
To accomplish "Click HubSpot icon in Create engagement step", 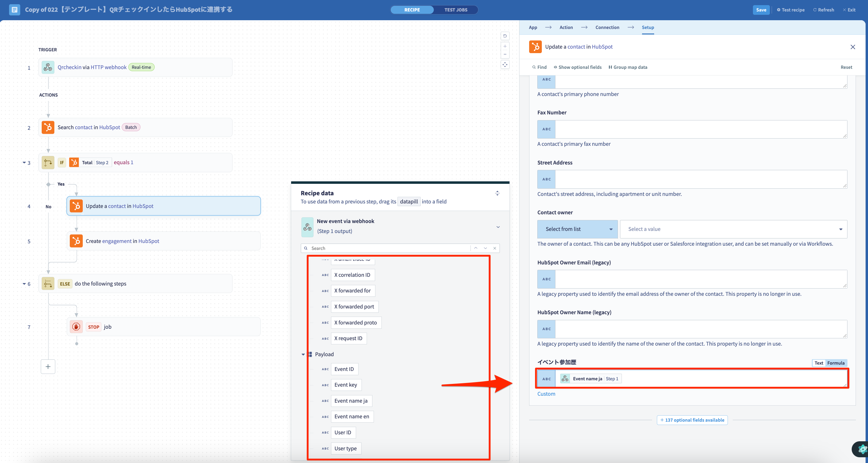I will coord(76,241).
